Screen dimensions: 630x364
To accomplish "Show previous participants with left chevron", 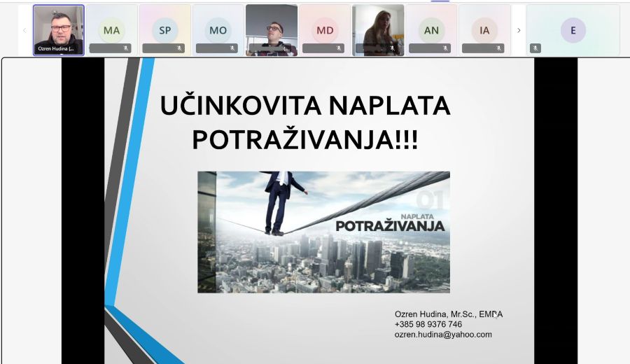I will coord(25,30).
